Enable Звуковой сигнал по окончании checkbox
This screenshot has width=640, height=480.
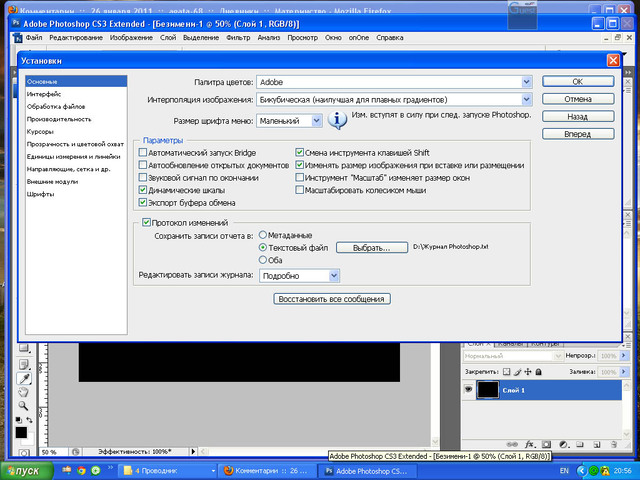pos(142,178)
